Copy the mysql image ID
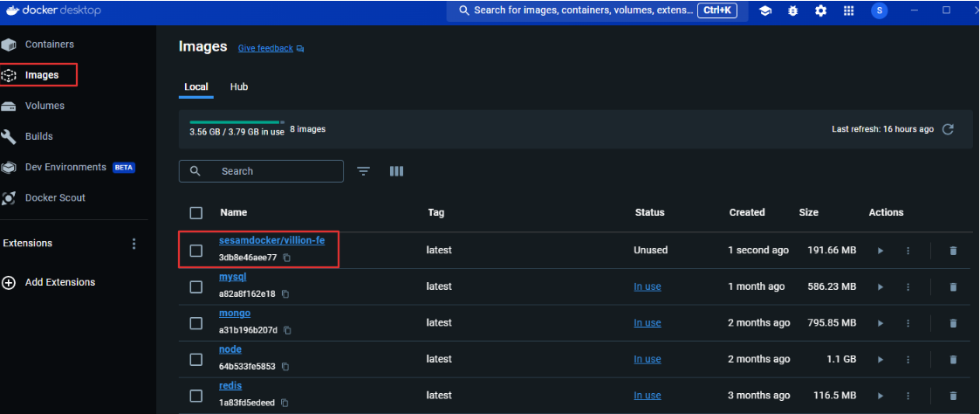The height and width of the screenshot is (414, 980). (x=285, y=294)
